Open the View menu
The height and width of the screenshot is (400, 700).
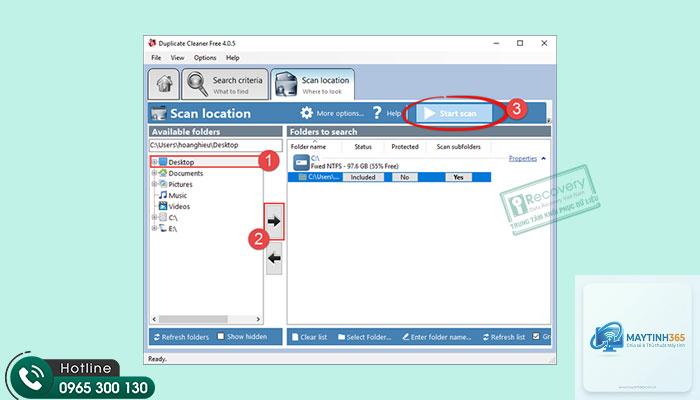point(177,58)
